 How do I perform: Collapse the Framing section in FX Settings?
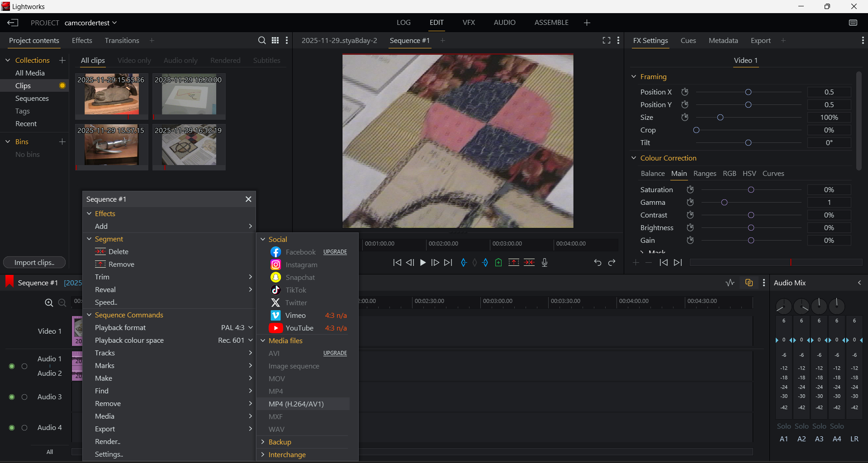634,77
